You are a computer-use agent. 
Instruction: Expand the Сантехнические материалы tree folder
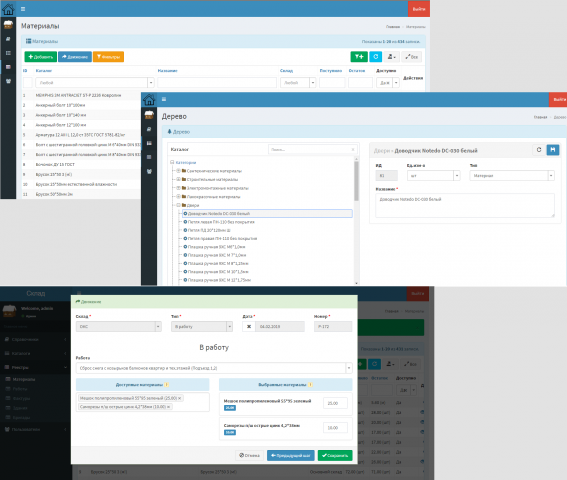[x=178, y=171]
